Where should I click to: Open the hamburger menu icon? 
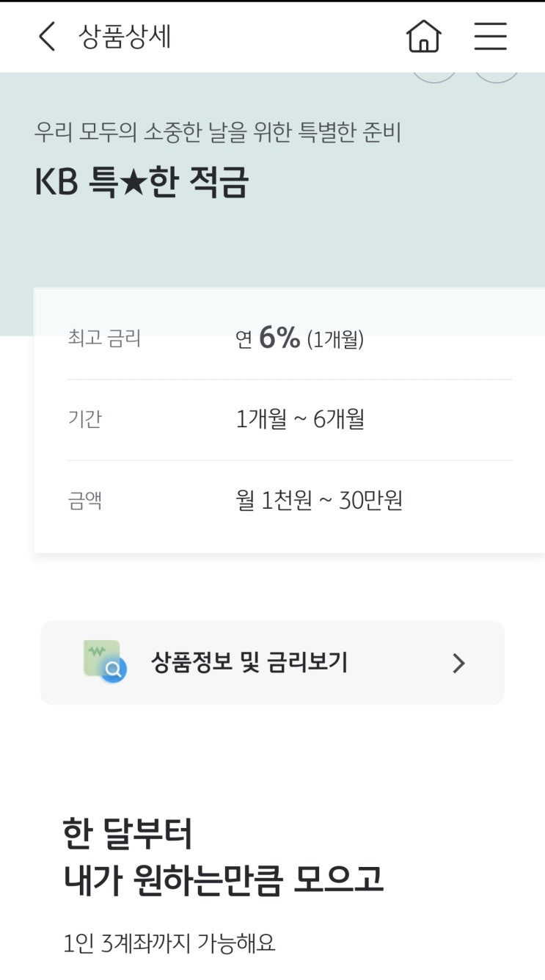(490, 36)
